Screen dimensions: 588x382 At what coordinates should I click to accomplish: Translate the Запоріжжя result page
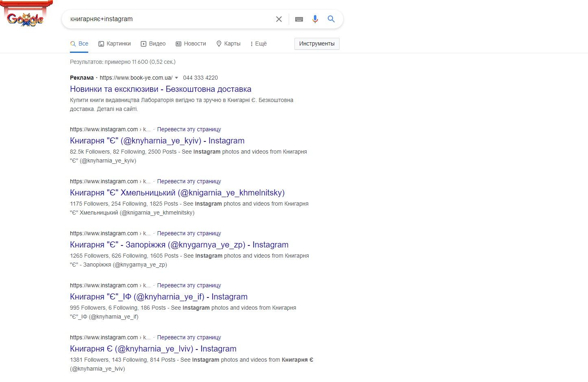189,233
